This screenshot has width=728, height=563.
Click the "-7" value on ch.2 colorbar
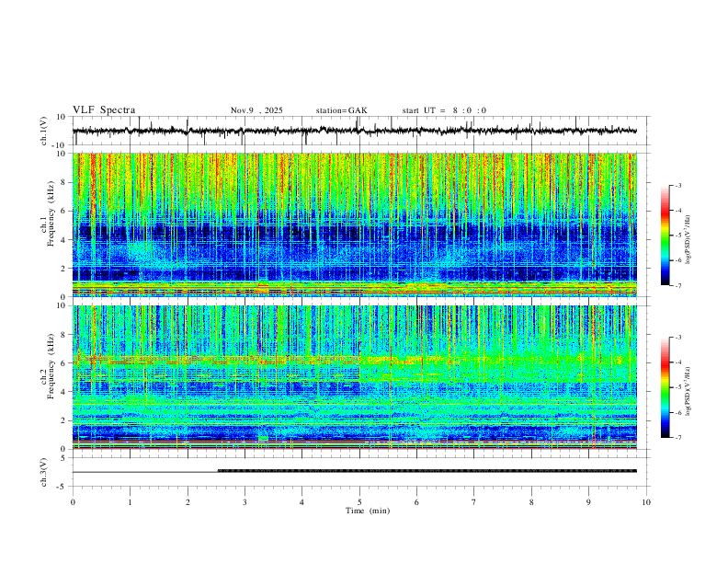tap(677, 437)
